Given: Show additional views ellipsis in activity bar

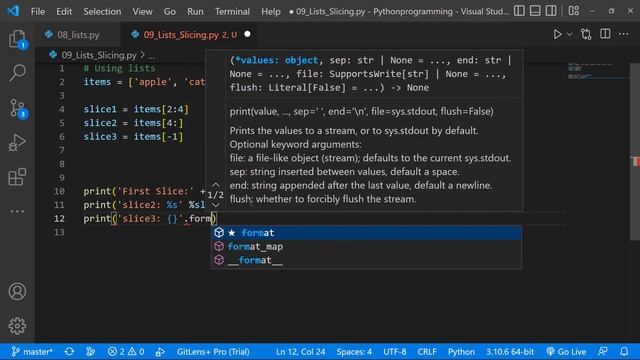Looking at the screenshot, I should point(17,211).
